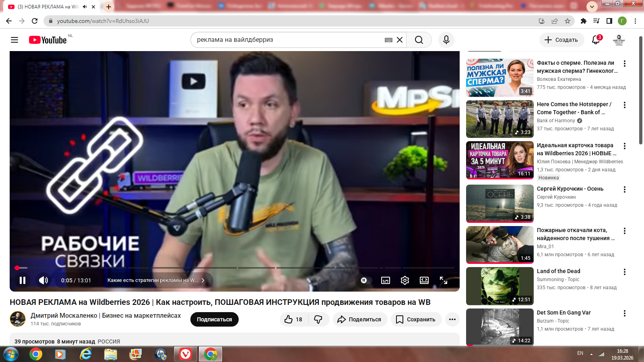
Task: Open thumbnail of 'Идеальная карточка товара'
Action: (500, 160)
